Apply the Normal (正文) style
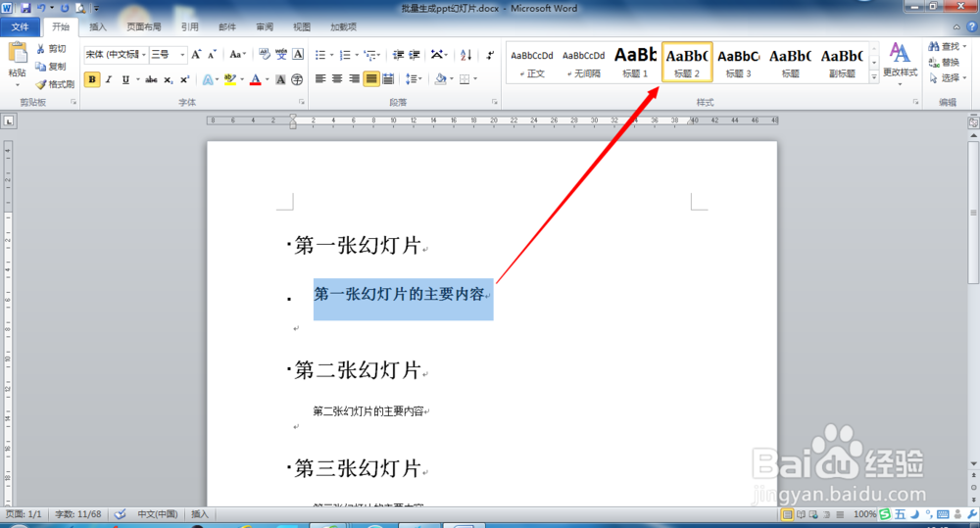The width and height of the screenshot is (980, 528). tap(532, 62)
